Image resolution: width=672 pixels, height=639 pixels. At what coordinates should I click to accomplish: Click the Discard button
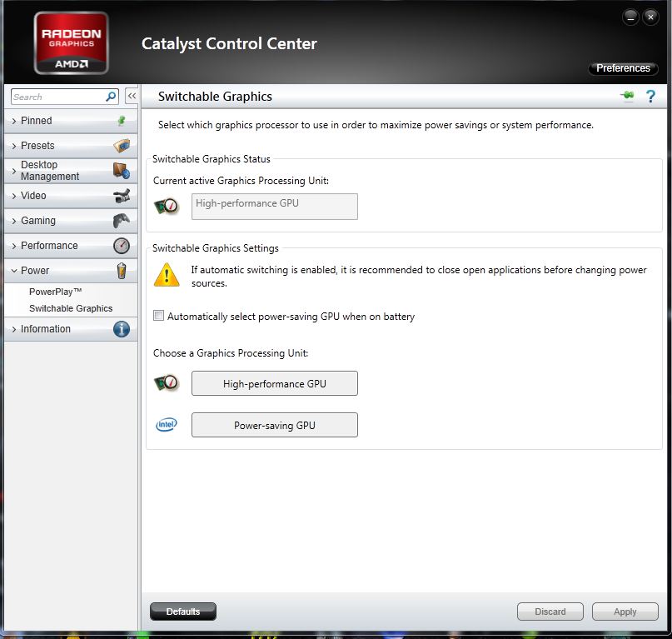tap(550, 612)
